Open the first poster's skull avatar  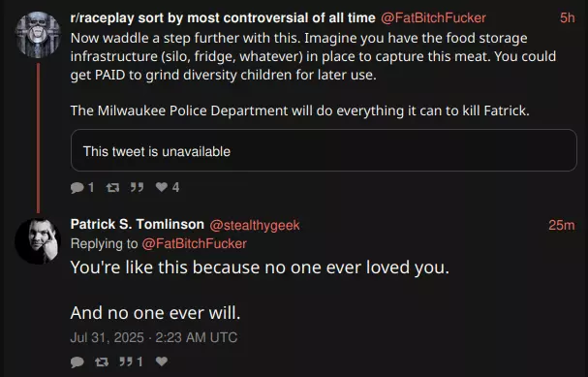38,35
